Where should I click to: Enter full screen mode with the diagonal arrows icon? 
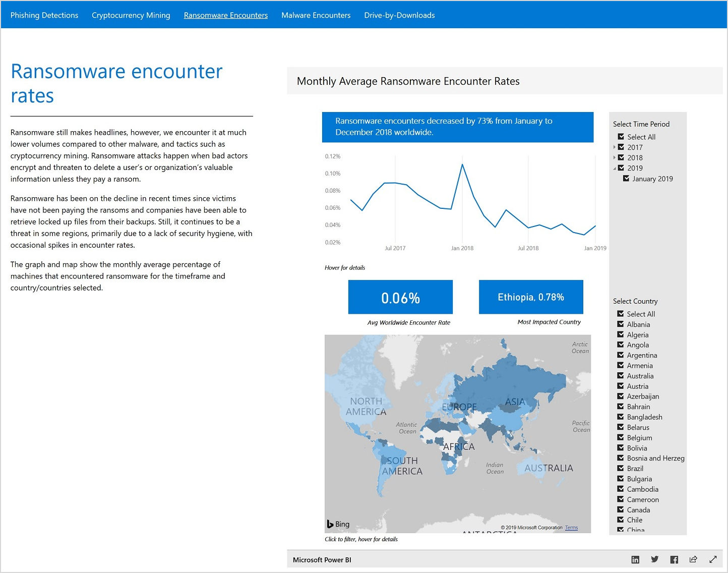coord(713,559)
